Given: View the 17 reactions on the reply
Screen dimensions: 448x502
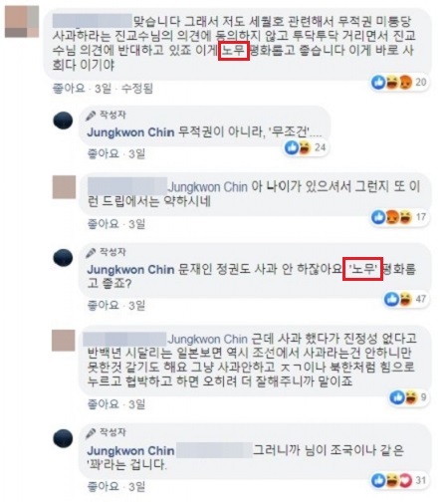Looking at the screenshot, I should point(399,217).
